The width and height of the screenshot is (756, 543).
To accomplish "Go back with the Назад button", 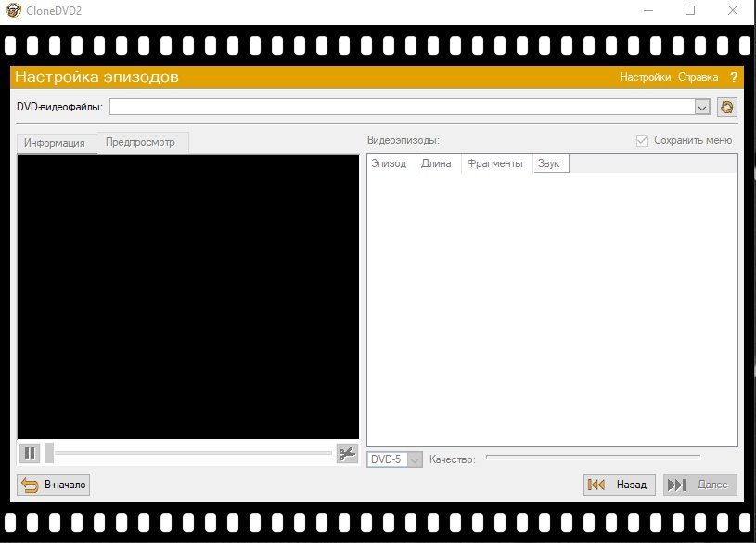I will 619,485.
